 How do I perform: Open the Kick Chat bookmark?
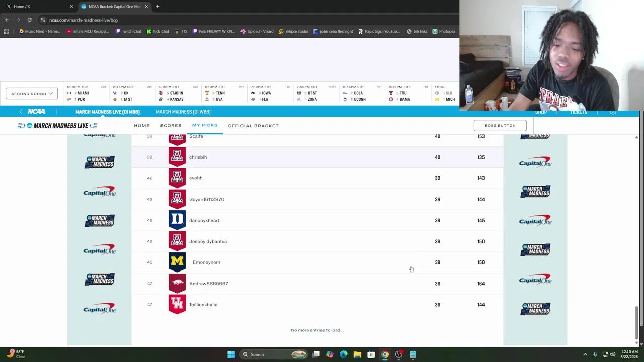point(158,31)
